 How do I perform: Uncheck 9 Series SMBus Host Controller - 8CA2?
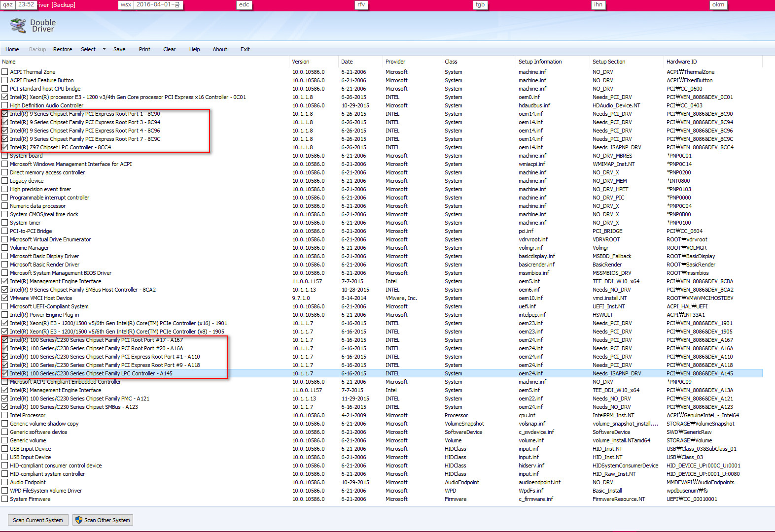[x=5, y=290]
